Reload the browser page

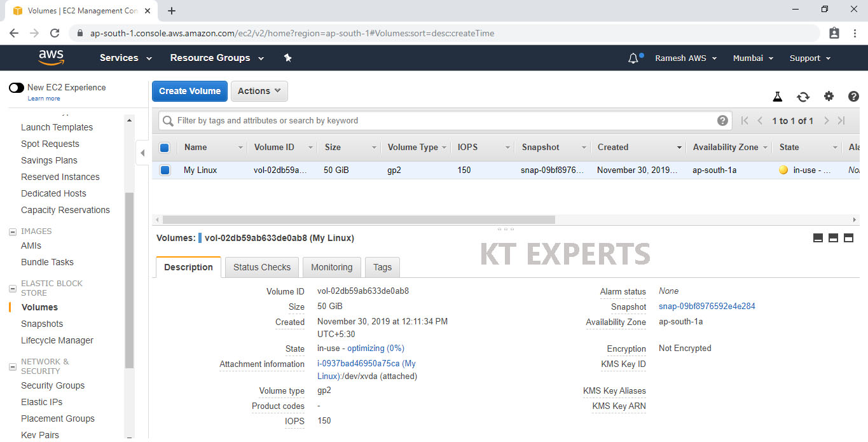click(x=55, y=33)
